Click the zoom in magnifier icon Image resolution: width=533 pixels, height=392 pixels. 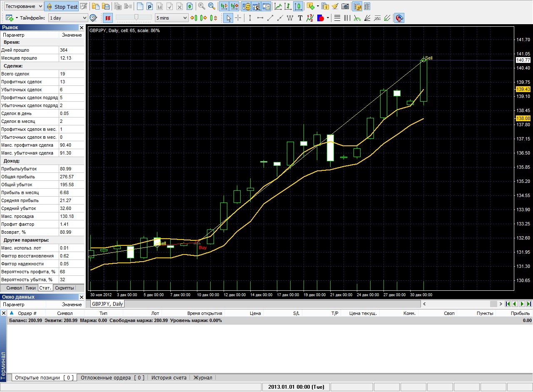pyautogui.click(x=202, y=6)
